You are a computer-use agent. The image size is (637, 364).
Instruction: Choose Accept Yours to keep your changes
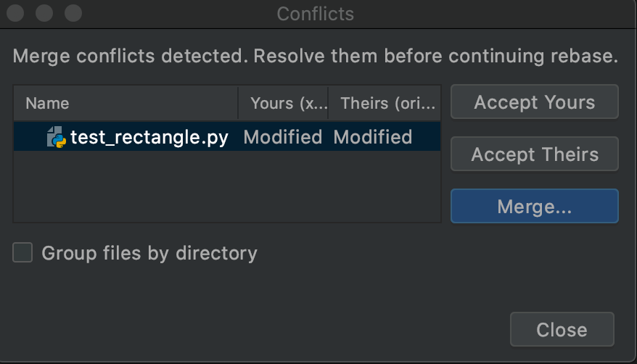click(535, 102)
